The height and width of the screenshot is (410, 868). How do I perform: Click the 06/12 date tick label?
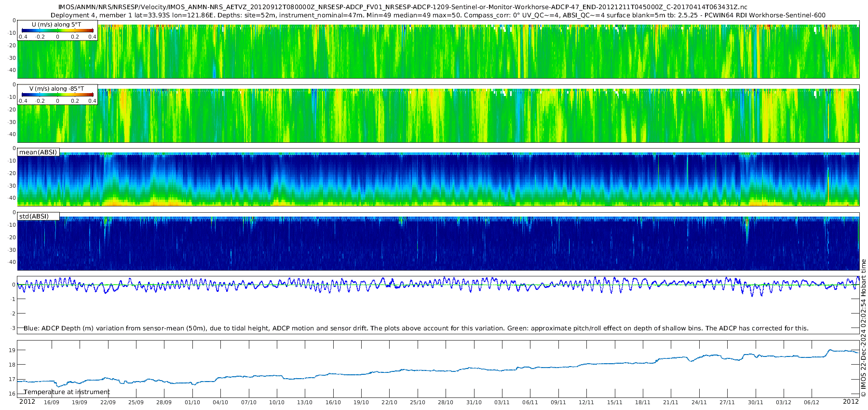(x=812, y=402)
